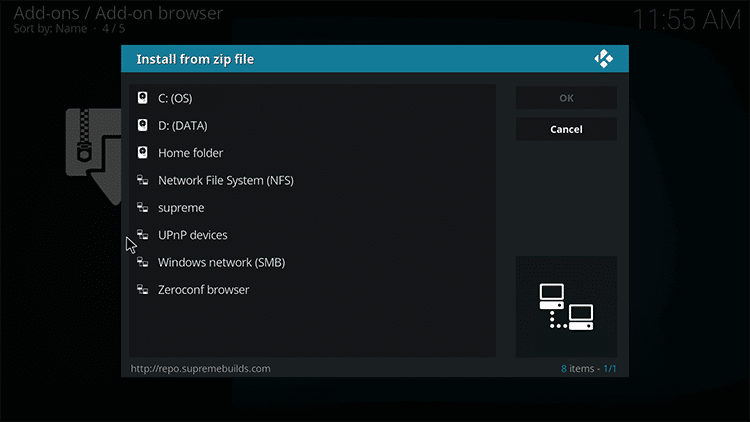Click the OK button

click(x=566, y=98)
